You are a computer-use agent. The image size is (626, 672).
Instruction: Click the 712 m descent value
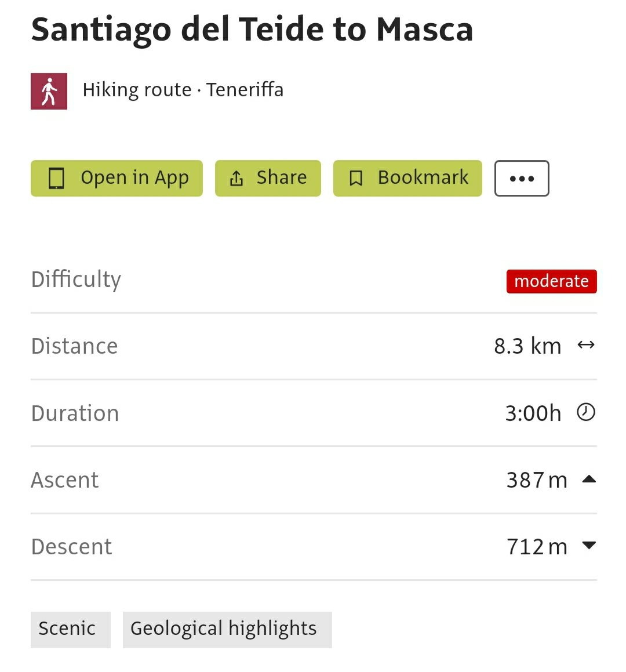pos(537,547)
